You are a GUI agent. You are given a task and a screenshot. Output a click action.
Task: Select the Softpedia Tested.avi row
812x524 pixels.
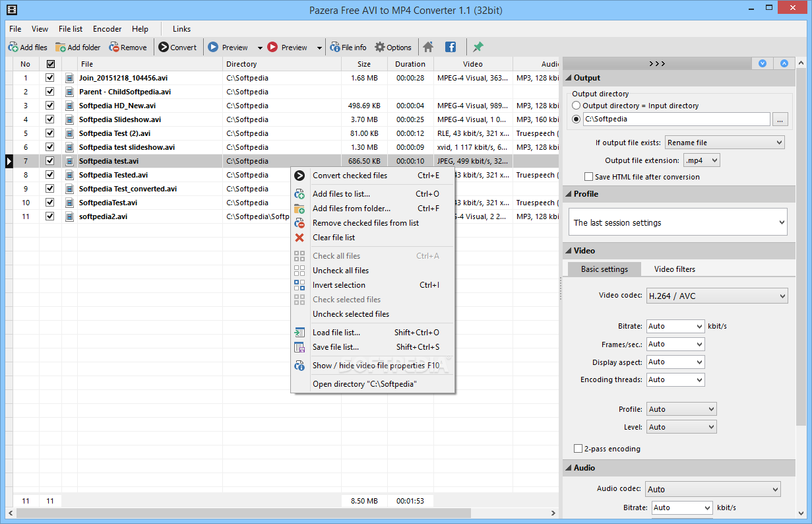pyautogui.click(x=282, y=175)
